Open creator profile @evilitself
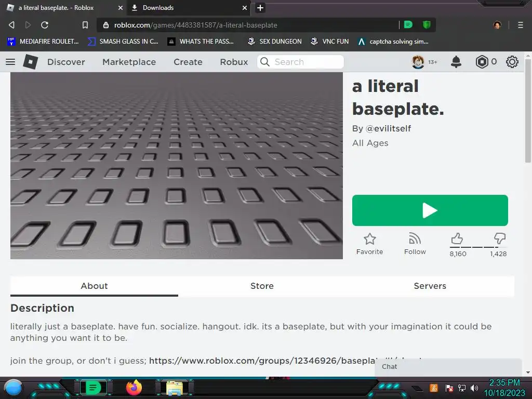532x399 pixels. pos(388,129)
